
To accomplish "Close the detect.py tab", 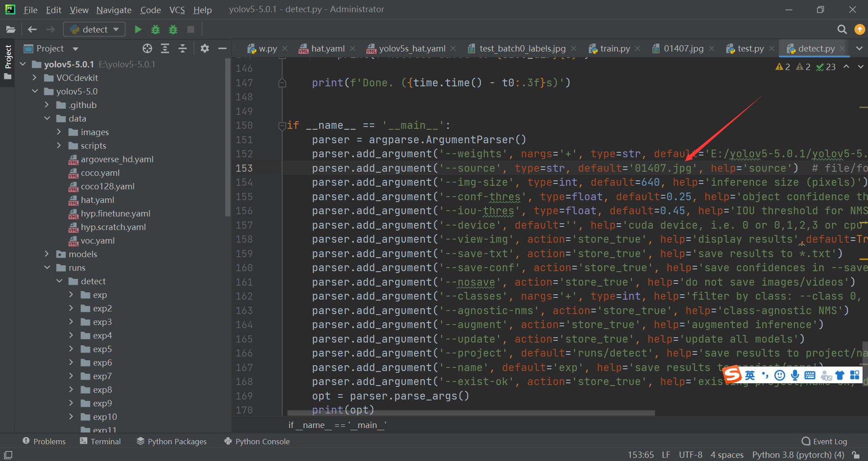I will (x=842, y=48).
